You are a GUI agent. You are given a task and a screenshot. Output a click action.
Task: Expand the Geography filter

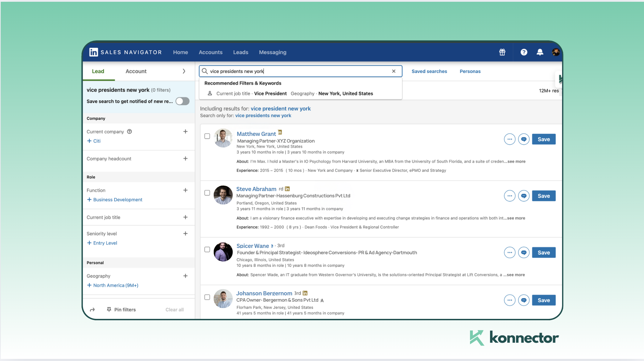(185, 276)
